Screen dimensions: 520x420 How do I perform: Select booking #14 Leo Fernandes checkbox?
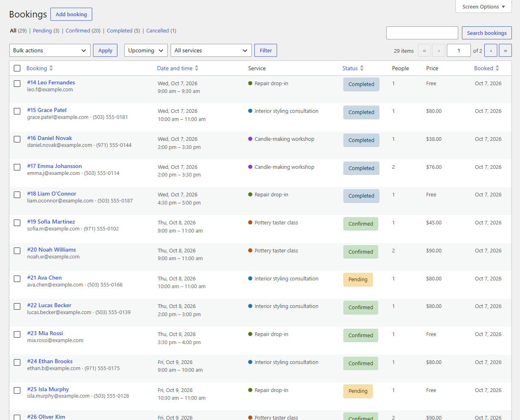click(17, 84)
